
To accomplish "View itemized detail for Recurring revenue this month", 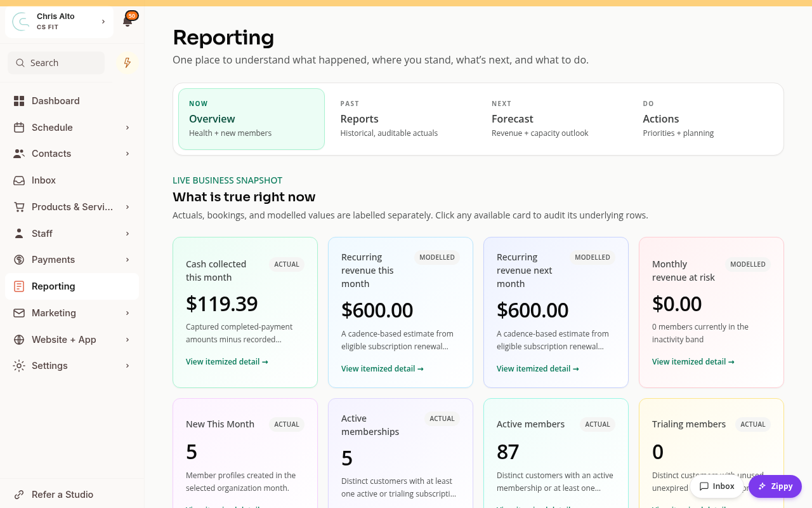I will tap(383, 368).
